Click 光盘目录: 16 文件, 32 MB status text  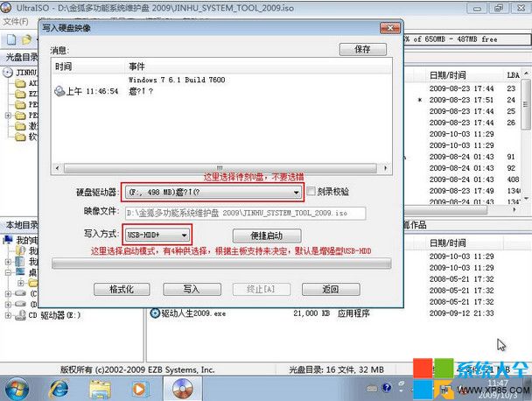point(336,369)
